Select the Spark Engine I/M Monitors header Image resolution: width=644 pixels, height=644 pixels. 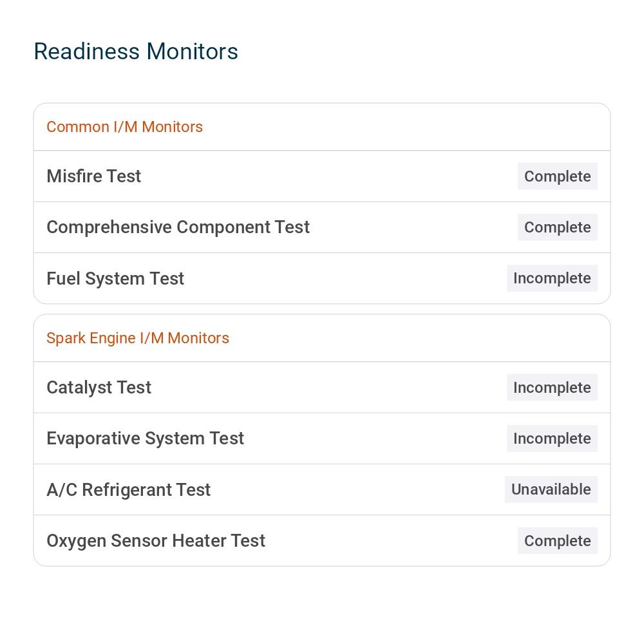click(x=138, y=338)
